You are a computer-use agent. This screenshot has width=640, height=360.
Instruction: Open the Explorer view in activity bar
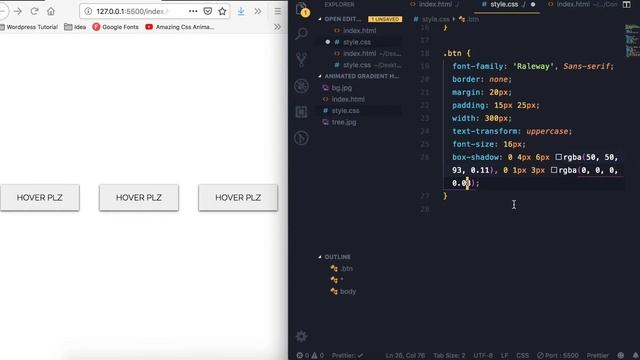(x=302, y=8)
